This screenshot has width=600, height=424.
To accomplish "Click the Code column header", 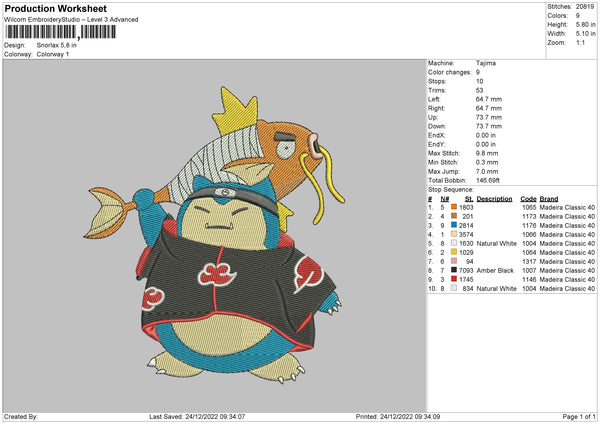I will 528,198.
